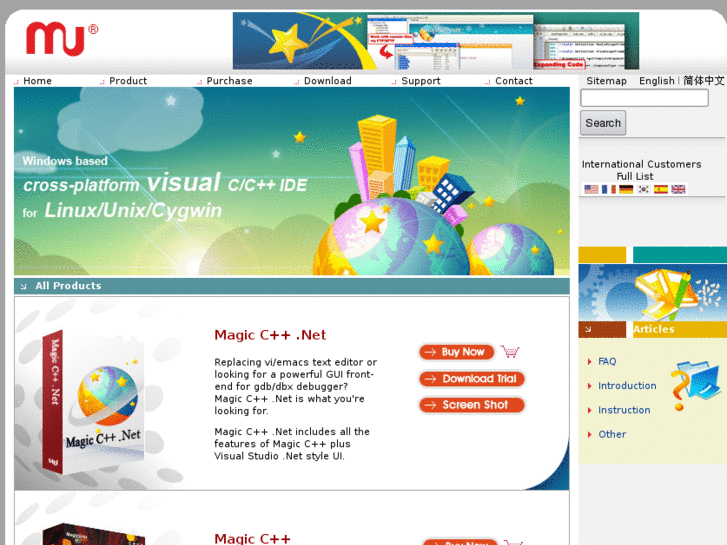Open the Download menu item
This screenshot has height=545, width=727.
pos(328,81)
